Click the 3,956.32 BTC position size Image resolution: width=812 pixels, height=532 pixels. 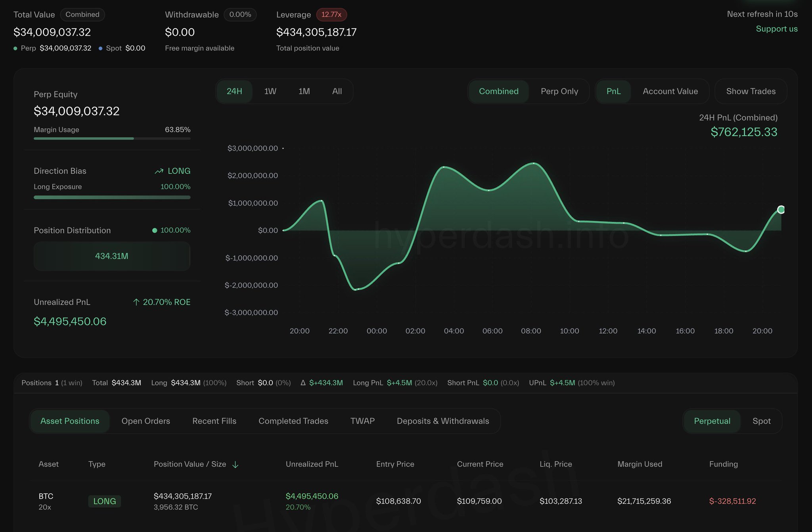click(176, 507)
